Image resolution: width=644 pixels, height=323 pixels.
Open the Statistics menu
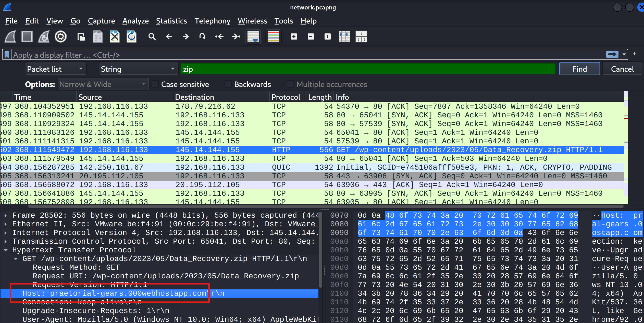click(171, 21)
